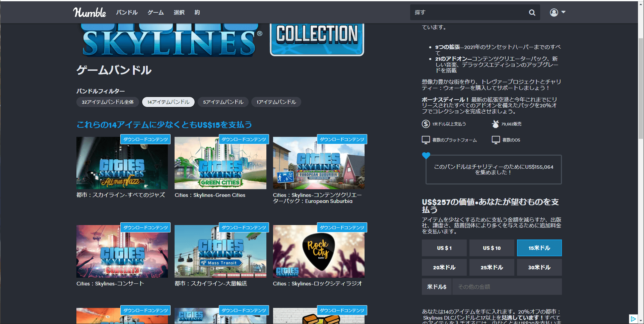Viewport: 644px width, 324px height.
Task: Click the multiple platforms monitor icon
Action: coord(426,140)
